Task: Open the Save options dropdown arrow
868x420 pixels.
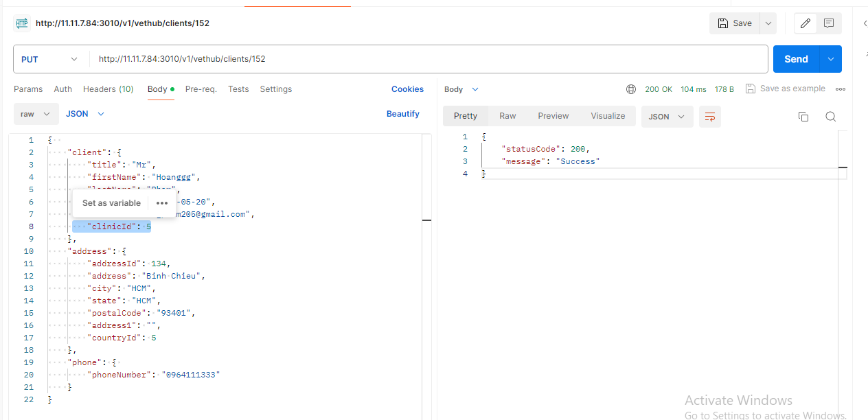Action: coord(768,23)
